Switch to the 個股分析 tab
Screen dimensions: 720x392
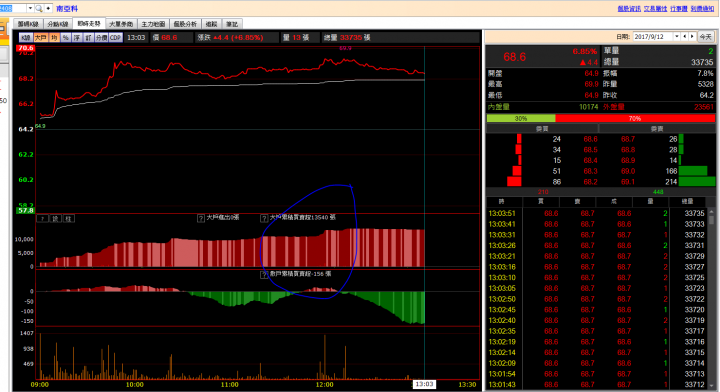185,24
